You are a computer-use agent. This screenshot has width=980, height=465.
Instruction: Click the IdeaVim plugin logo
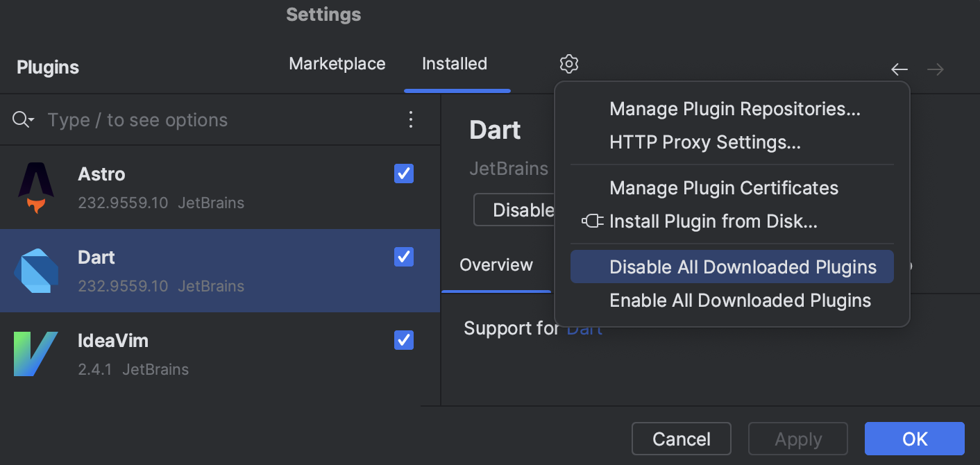click(35, 354)
